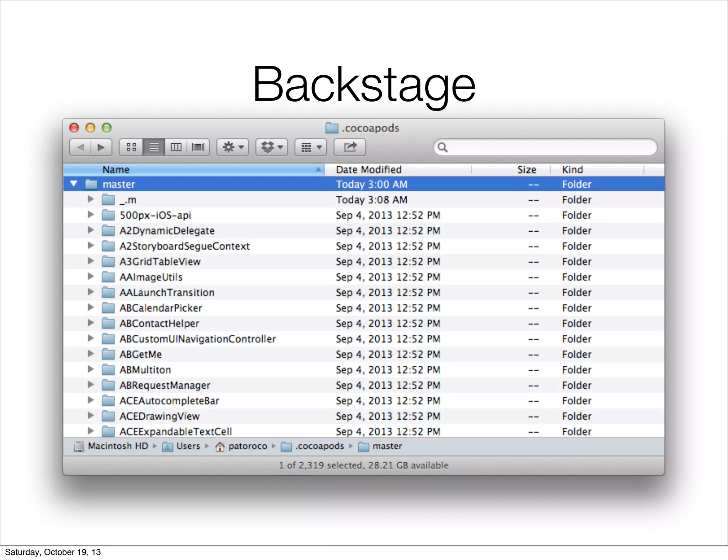The width and height of the screenshot is (728, 560).
Task: Go back with the left arrow button
Action: coord(80,147)
